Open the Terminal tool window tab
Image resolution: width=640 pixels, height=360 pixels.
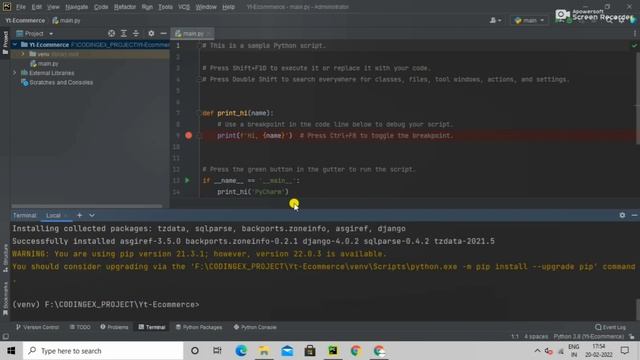coord(152,327)
